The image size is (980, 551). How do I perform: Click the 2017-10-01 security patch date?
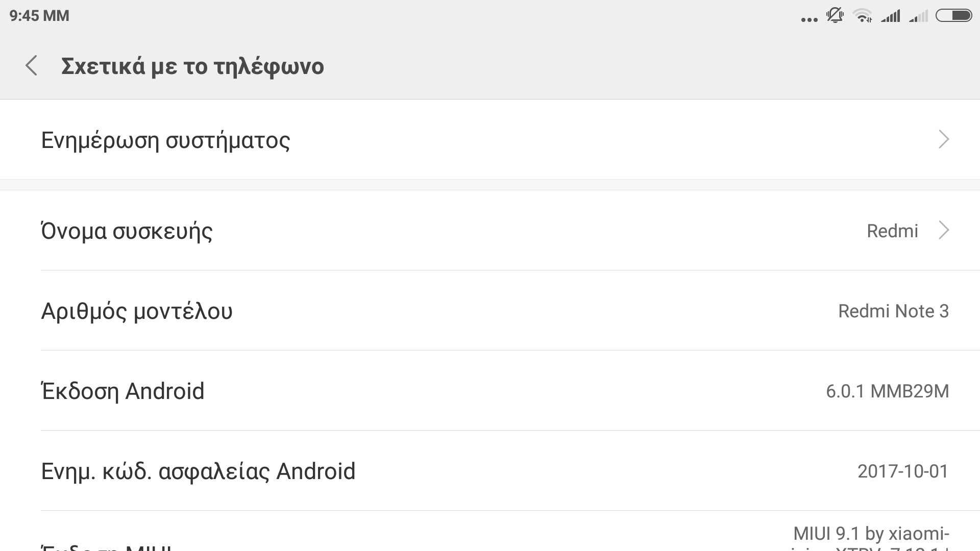pos(902,471)
